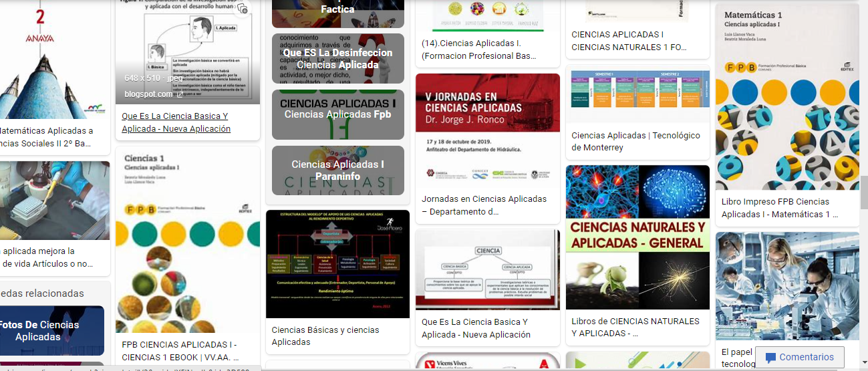The image size is (868, 371).
Task: Open the blogspot.com source link
Action: pyautogui.click(x=148, y=94)
